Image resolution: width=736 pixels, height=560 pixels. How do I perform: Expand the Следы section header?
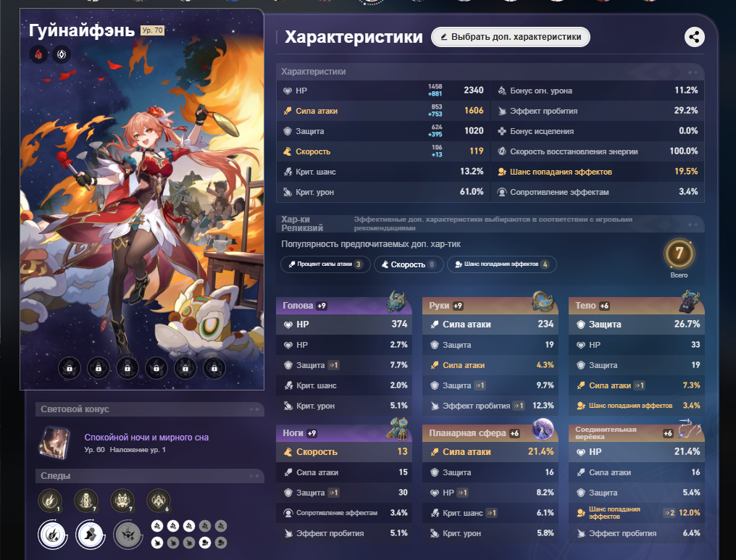(x=150, y=476)
